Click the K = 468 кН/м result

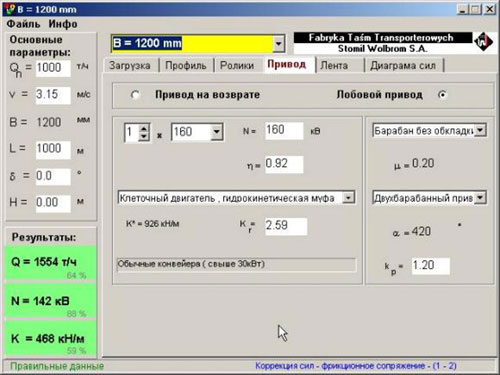pos(51,339)
